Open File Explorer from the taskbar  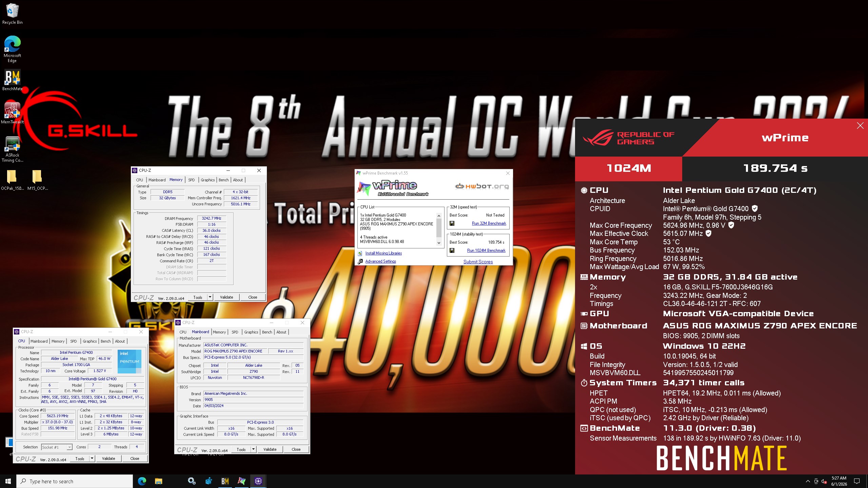pos(158,481)
